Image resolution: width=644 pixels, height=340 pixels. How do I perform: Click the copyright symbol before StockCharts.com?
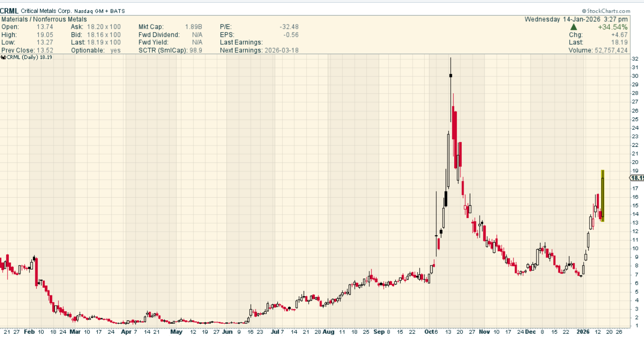pyautogui.click(x=584, y=11)
